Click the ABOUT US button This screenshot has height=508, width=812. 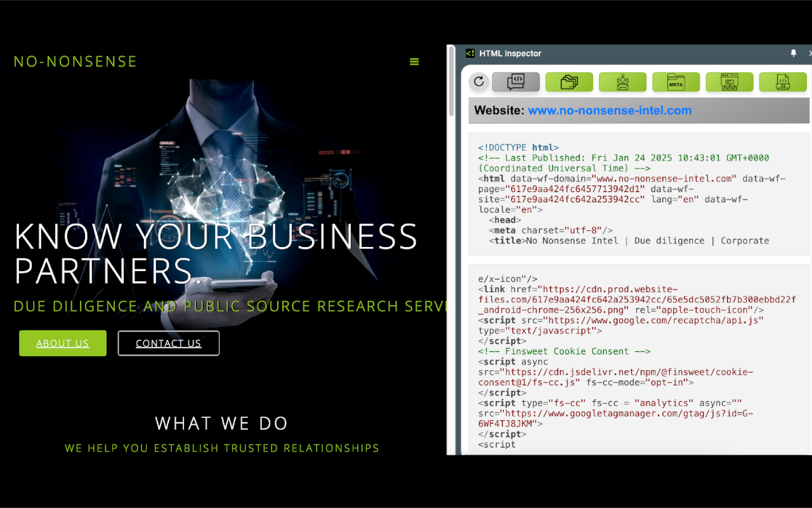pos(63,344)
